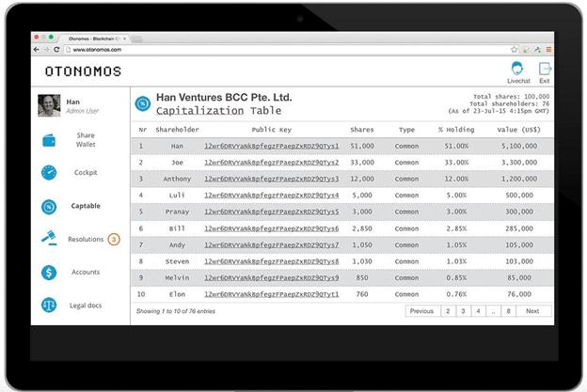Sort by Shares column header
This screenshot has height=392, width=587.
tap(362, 130)
